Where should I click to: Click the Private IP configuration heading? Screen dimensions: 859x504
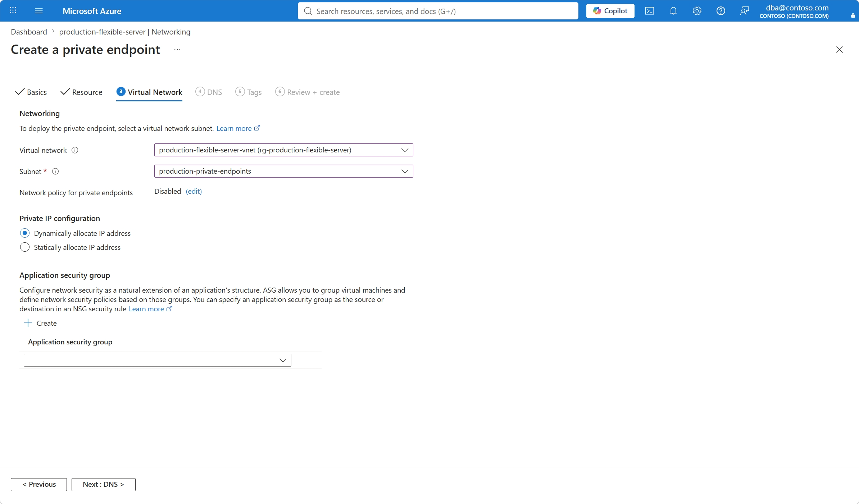(x=60, y=219)
